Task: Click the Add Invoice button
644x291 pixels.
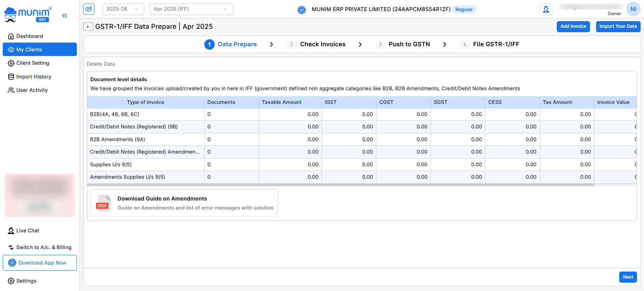Action: click(x=573, y=26)
